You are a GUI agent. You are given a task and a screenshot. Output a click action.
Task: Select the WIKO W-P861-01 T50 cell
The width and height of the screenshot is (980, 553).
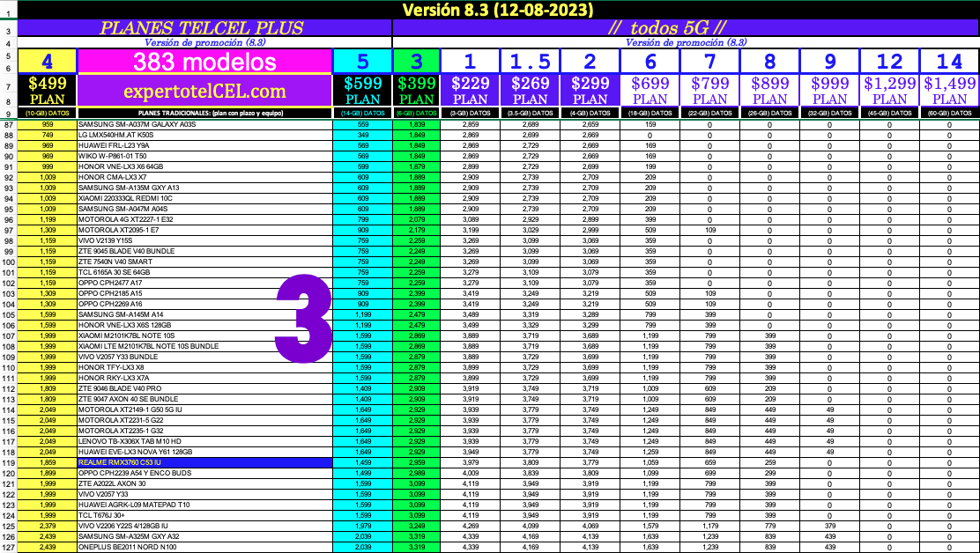tap(204, 157)
